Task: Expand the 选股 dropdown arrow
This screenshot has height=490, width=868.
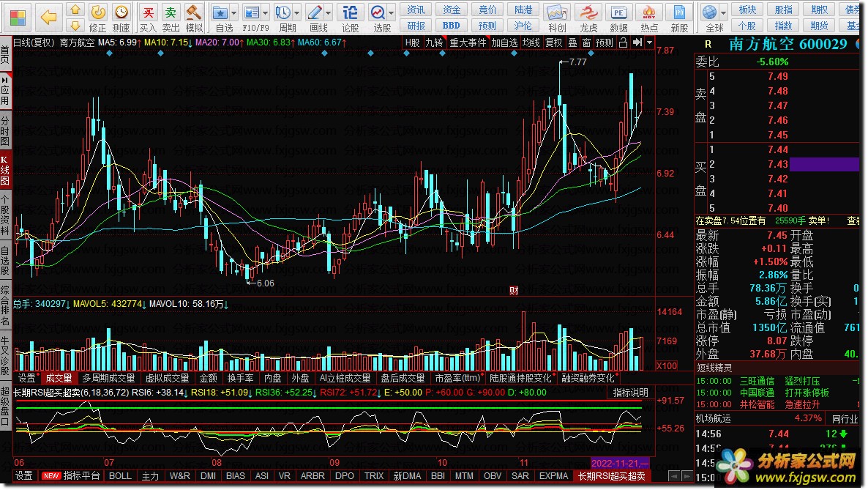Action: (x=392, y=12)
